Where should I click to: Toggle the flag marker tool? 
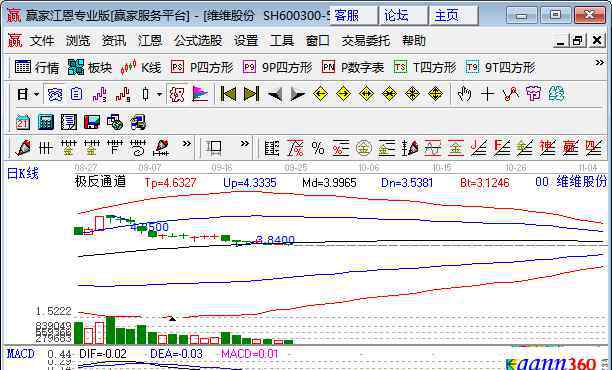coord(200,94)
